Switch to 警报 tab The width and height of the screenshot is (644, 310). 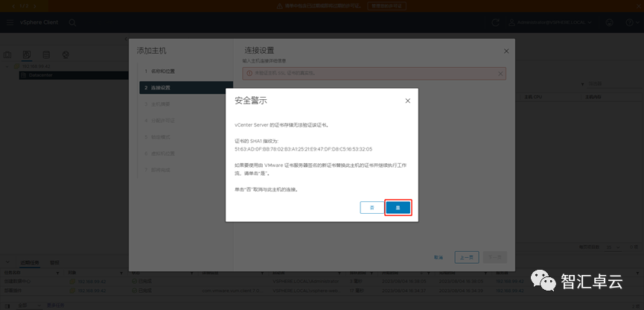pos(54,263)
